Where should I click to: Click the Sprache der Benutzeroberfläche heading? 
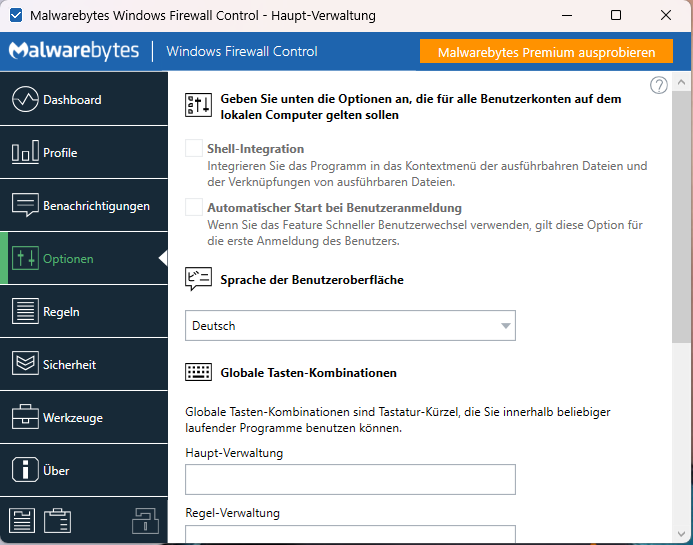pyautogui.click(x=312, y=280)
